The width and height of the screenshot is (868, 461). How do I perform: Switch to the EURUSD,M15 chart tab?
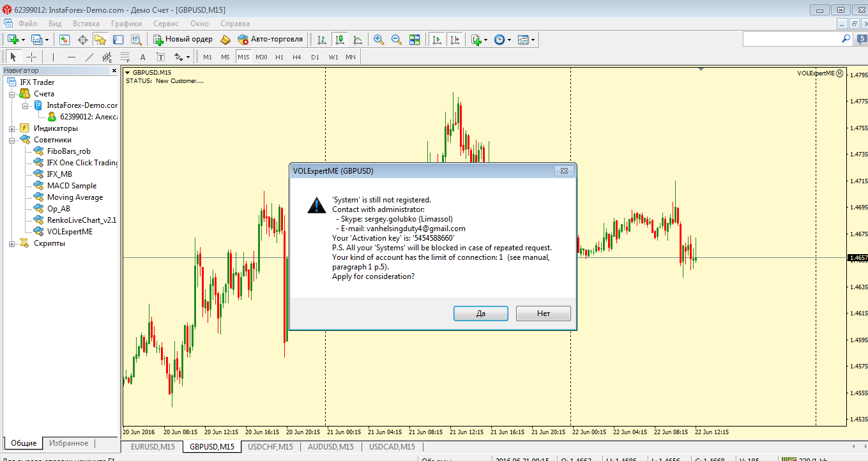click(x=153, y=447)
